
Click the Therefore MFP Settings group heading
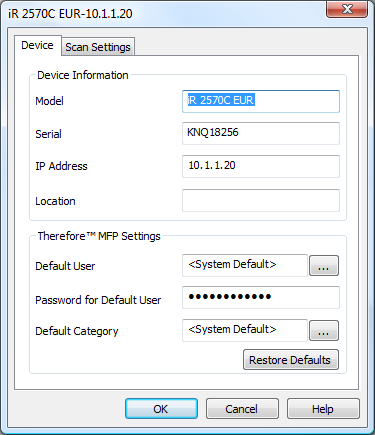(99, 236)
